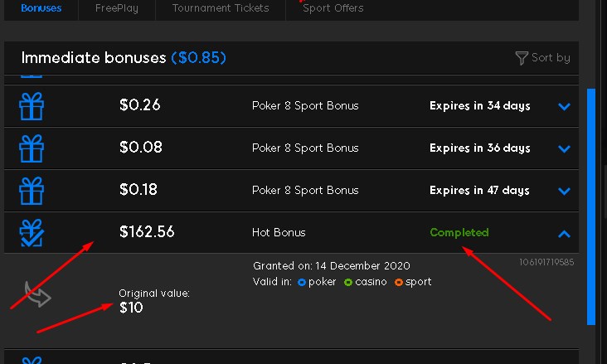
Task: Click the orange sport indicator circle
Action: pyautogui.click(x=398, y=282)
